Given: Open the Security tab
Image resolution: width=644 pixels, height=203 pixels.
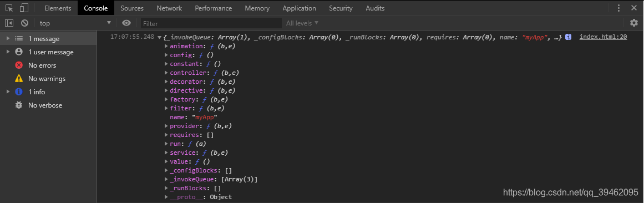Looking at the screenshot, I should click(x=341, y=8).
